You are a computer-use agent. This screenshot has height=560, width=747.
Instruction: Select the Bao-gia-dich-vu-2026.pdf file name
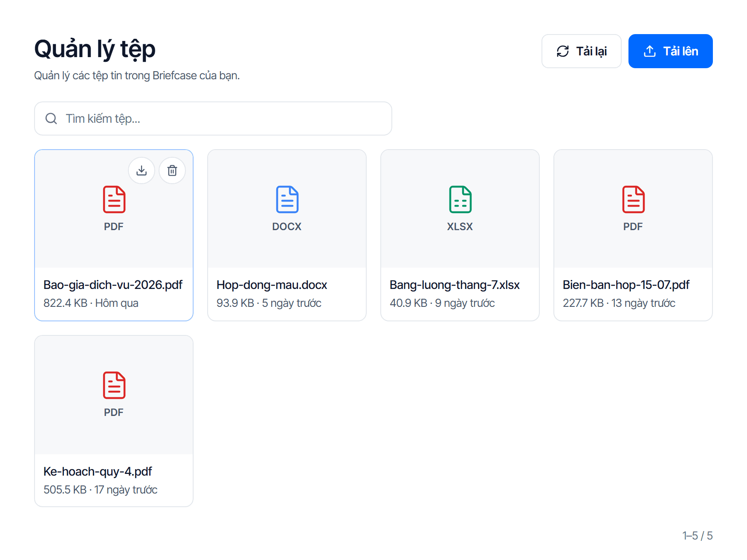[113, 285]
